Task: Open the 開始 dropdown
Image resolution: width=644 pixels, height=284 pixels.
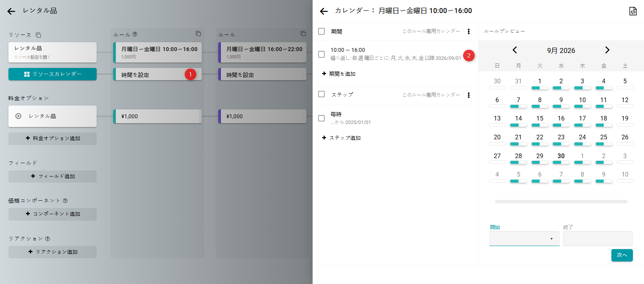Action: [524, 238]
